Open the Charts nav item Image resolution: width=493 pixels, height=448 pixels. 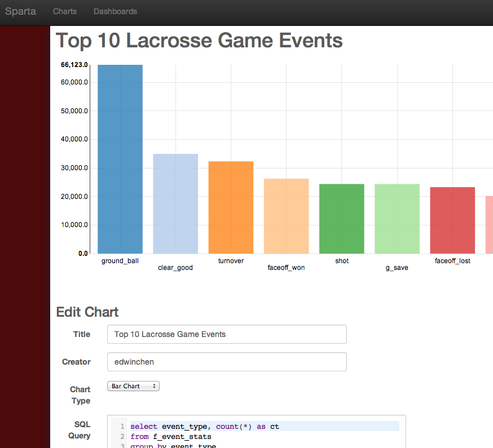tap(65, 11)
